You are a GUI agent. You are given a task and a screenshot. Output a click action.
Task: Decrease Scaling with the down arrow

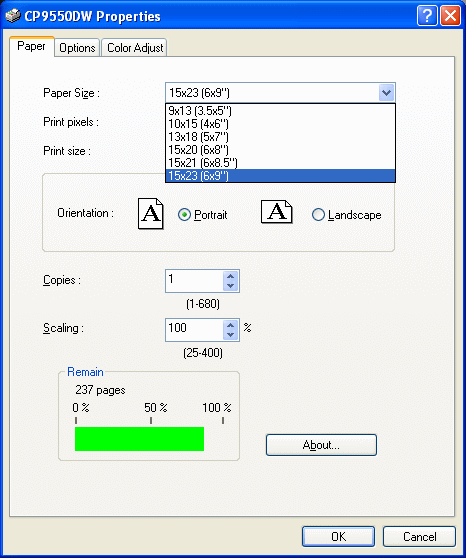pyautogui.click(x=231, y=335)
